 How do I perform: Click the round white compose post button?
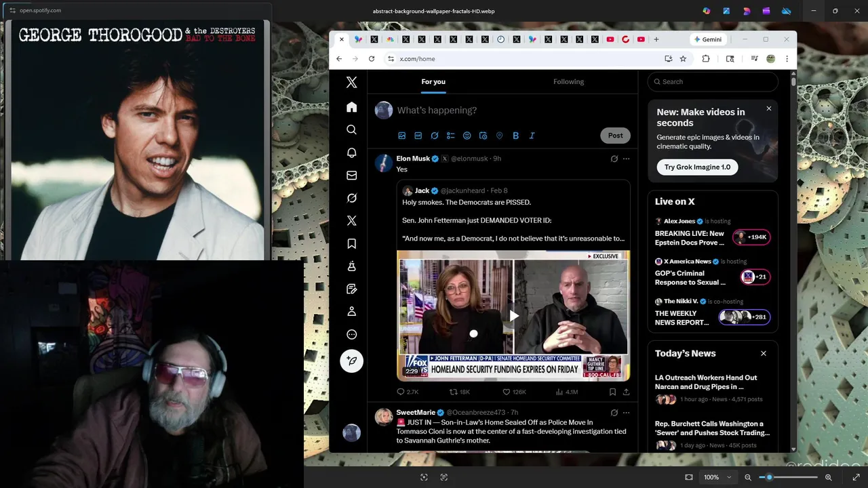point(351,361)
